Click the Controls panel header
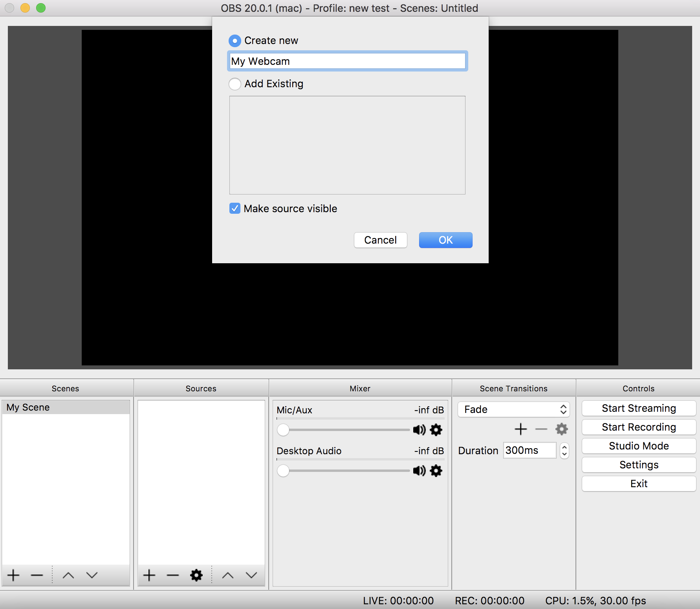 coord(639,389)
